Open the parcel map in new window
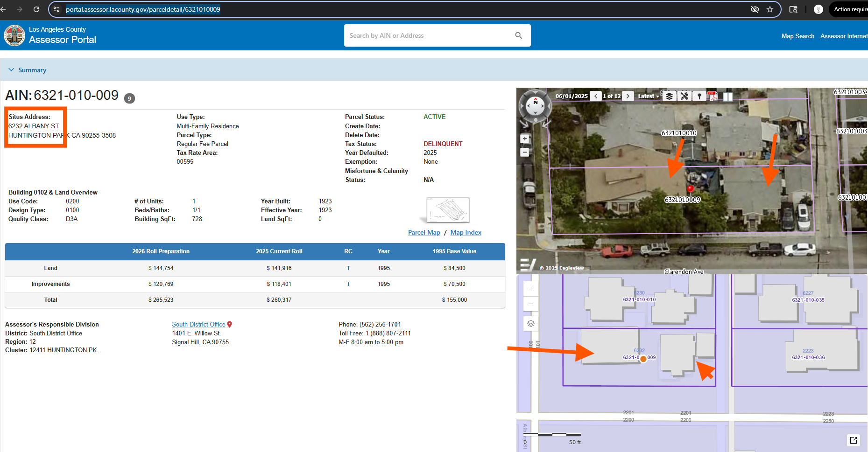The height and width of the screenshot is (452, 868). (x=854, y=440)
